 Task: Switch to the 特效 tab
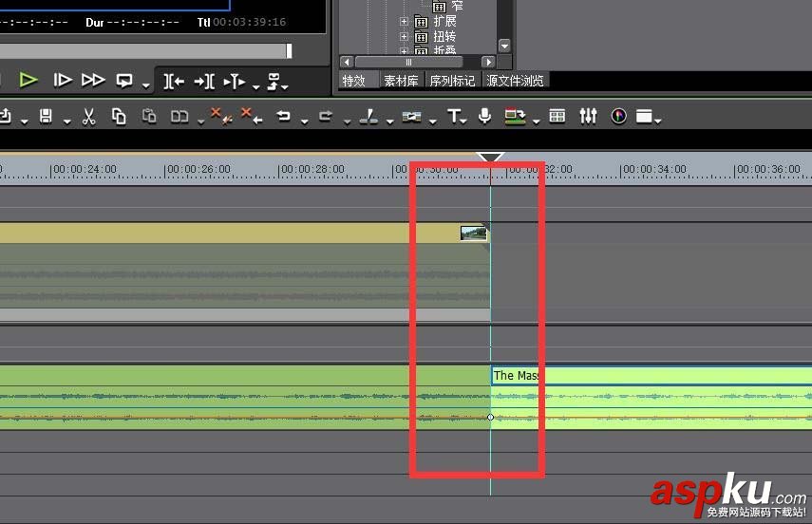pos(354,82)
